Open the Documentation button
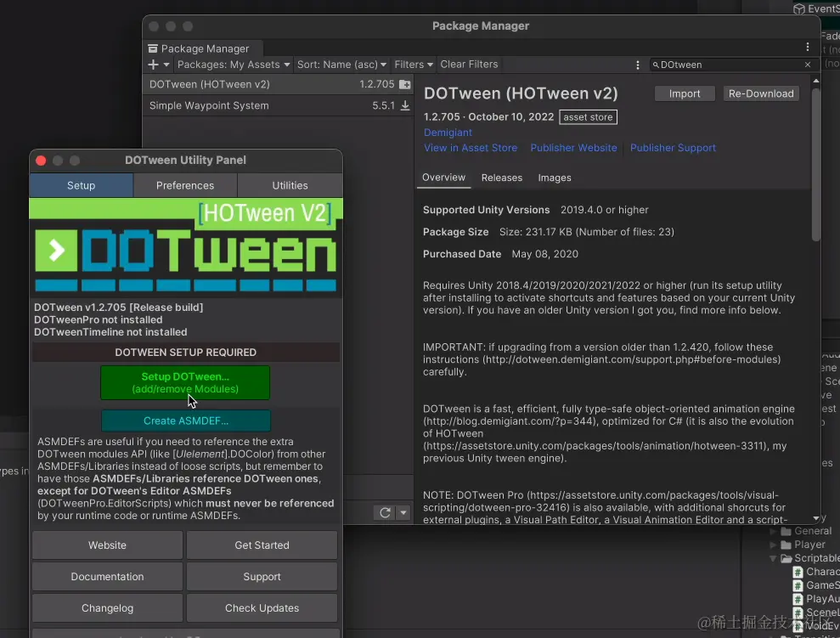The image size is (840, 638). tap(107, 577)
